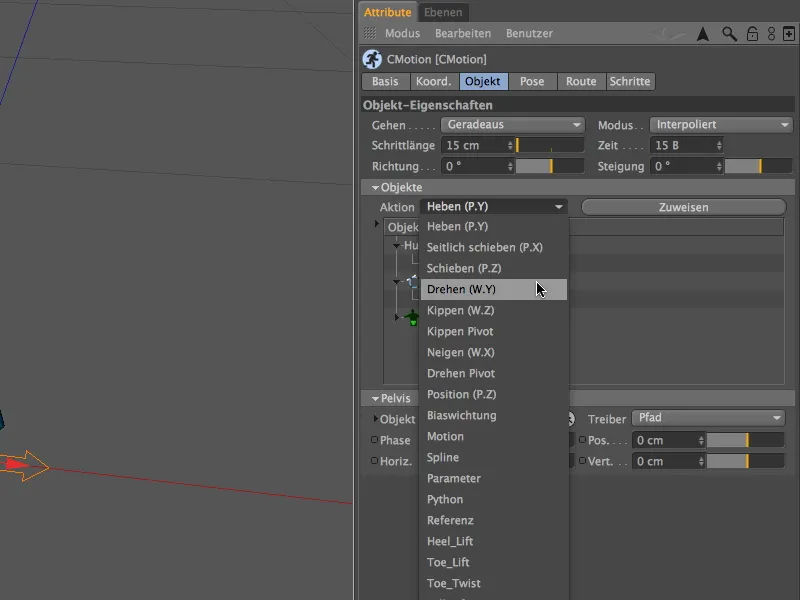
Task: Enable the Pos. checkbox
Action: coord(582,439)
